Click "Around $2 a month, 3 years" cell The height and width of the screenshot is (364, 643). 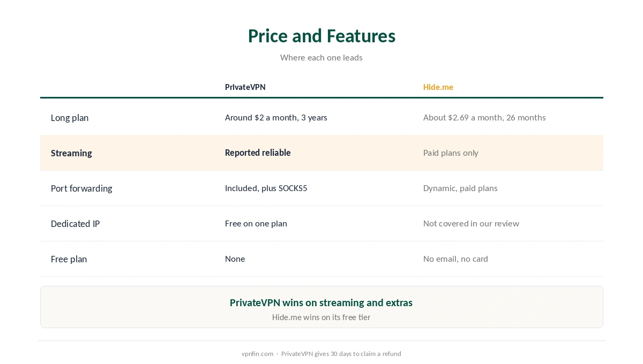[x=276, y=118]
